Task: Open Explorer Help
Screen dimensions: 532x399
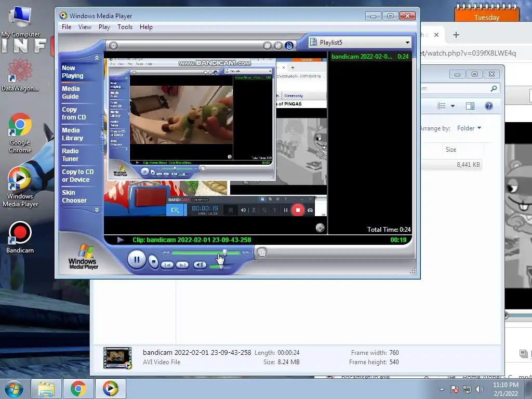Action: (488, 106)
